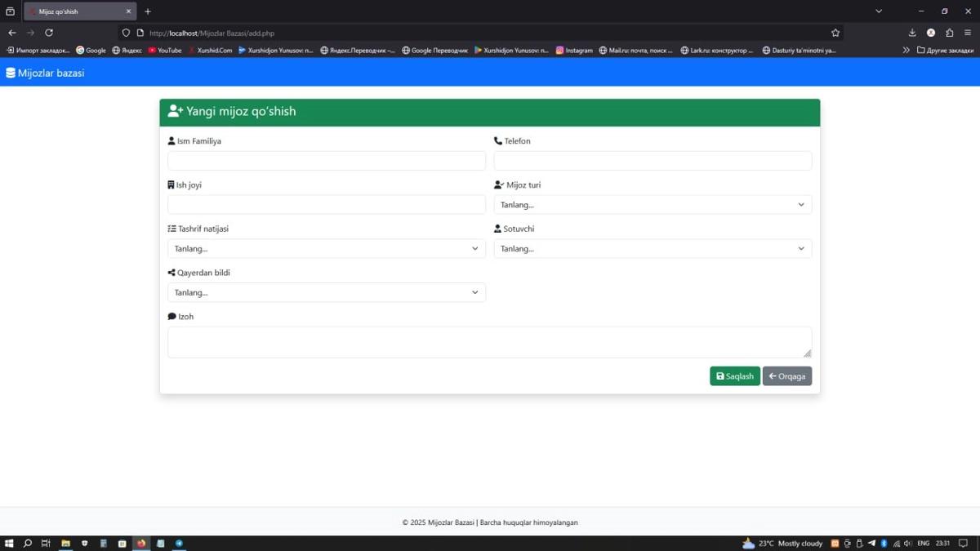Viewport: 980px width, 551px height.
Task: Click the gray Orqaga button
Action: tap(786, 376)
